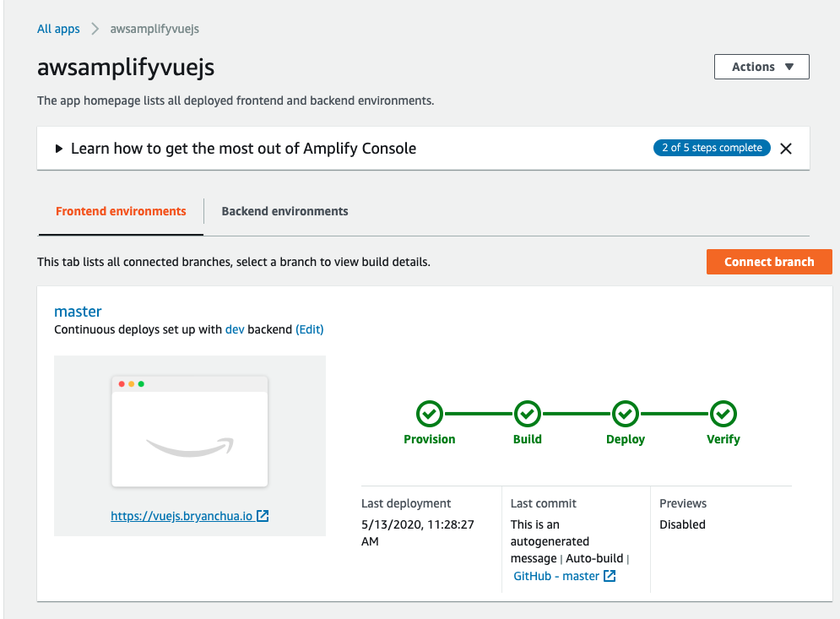This screenshot has width=840, height=619.
Task: Click external link icon beside vuejs.bryanchua.io
Action: coord(263,516)
